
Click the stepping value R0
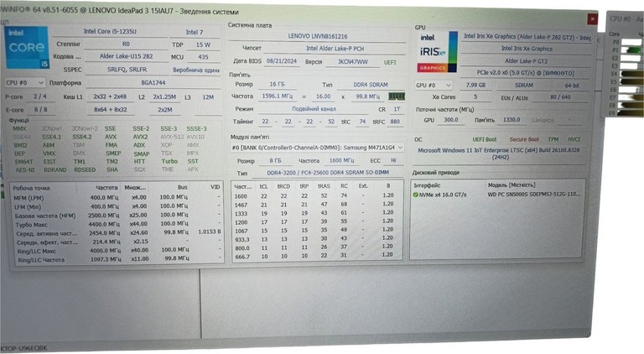point(126,44)
